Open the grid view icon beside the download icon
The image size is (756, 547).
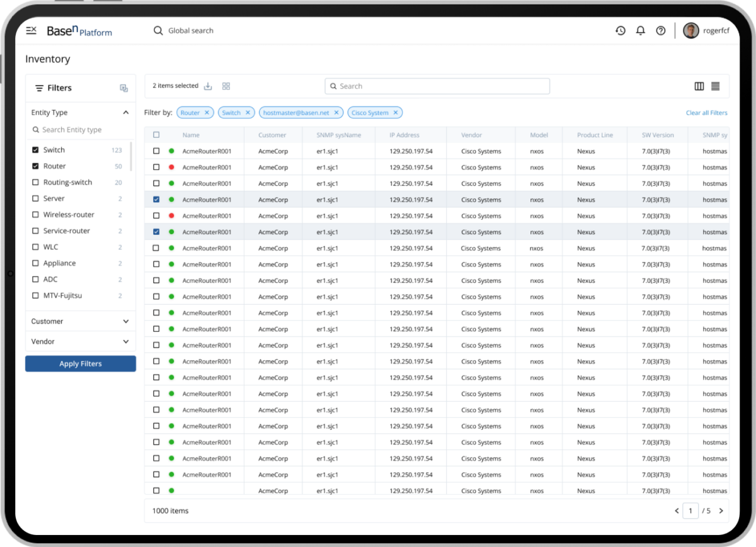[x=226, y=86]
